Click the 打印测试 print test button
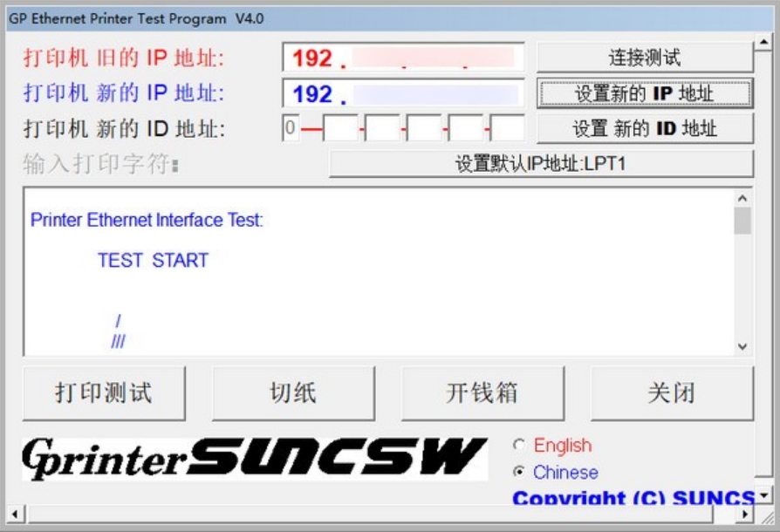Viewport: 780px width, 532px height. click(x=104, y=393)
